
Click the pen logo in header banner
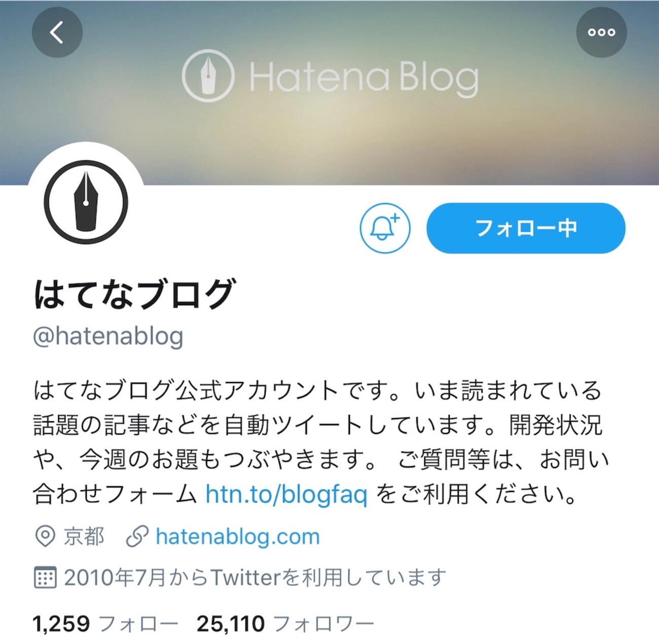tap(208, 76)
